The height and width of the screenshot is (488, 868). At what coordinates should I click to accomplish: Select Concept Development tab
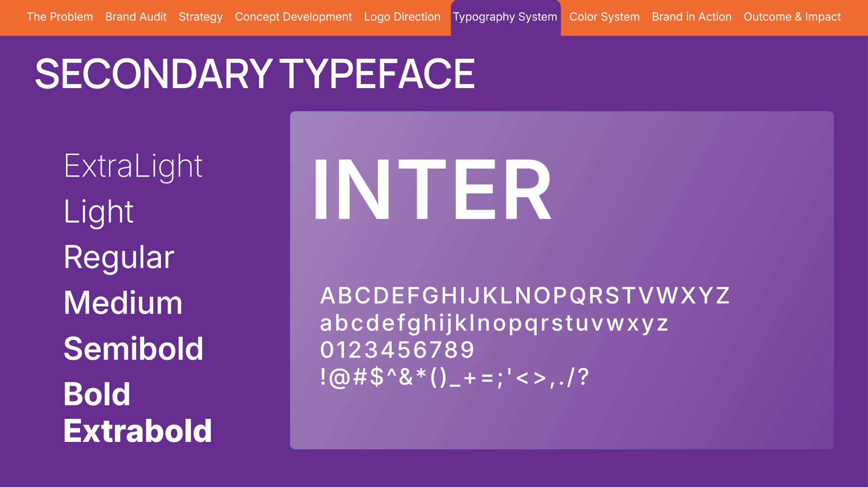click(293, 17)
